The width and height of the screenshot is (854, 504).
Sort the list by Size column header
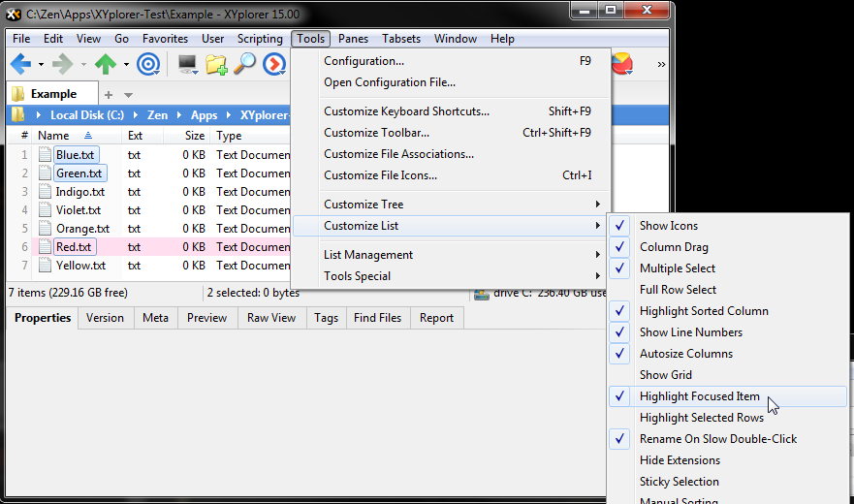pyautogui.click(x=195, y=137)
